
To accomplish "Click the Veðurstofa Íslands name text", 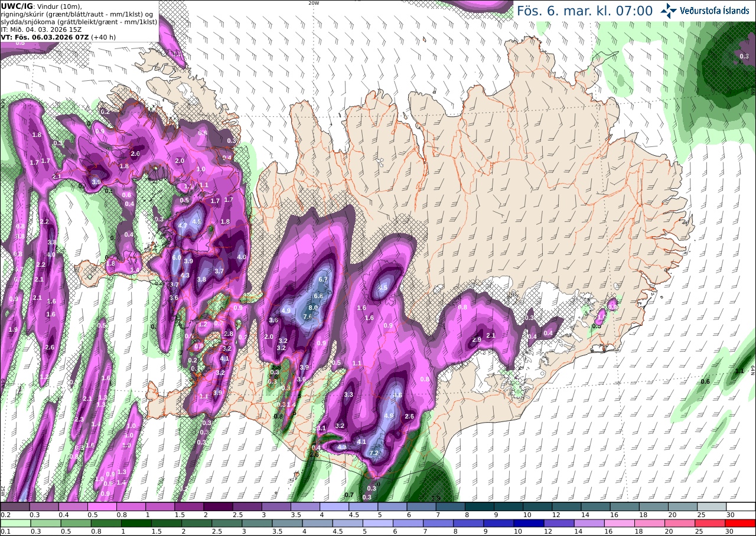I will pyautogui.click(x=715, y=11).
